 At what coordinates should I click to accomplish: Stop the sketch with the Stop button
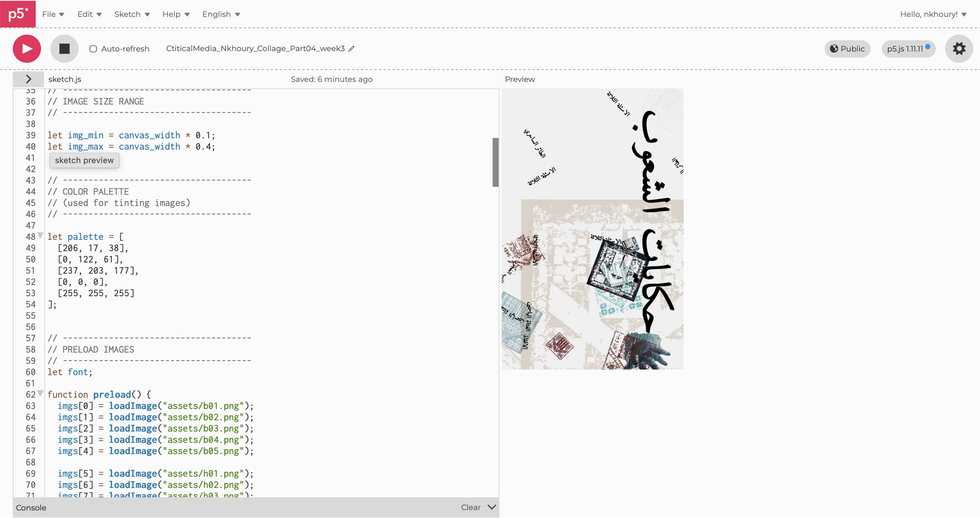(64, 49)
